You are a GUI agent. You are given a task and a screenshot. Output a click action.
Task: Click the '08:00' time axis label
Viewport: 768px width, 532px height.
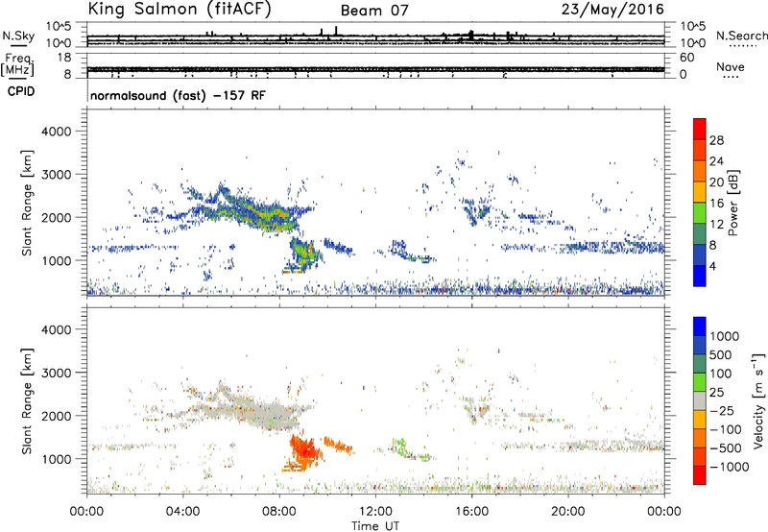[279, 512]
